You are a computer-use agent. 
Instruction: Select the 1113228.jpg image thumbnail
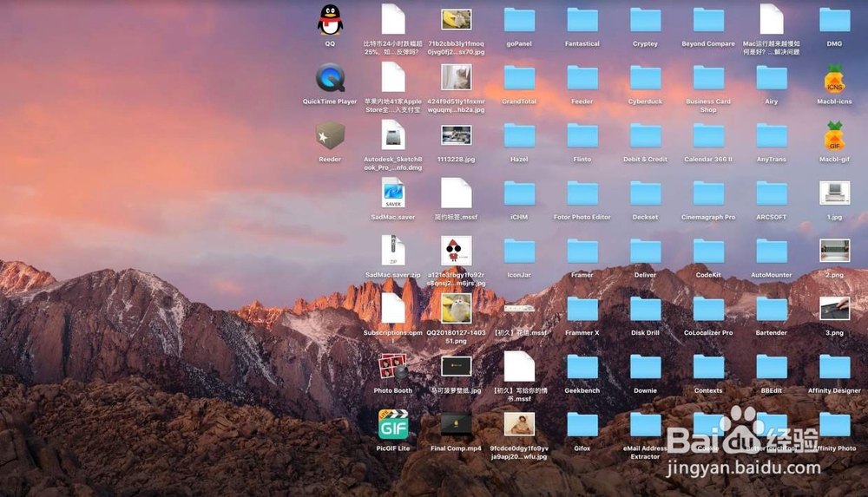[457, 135]
